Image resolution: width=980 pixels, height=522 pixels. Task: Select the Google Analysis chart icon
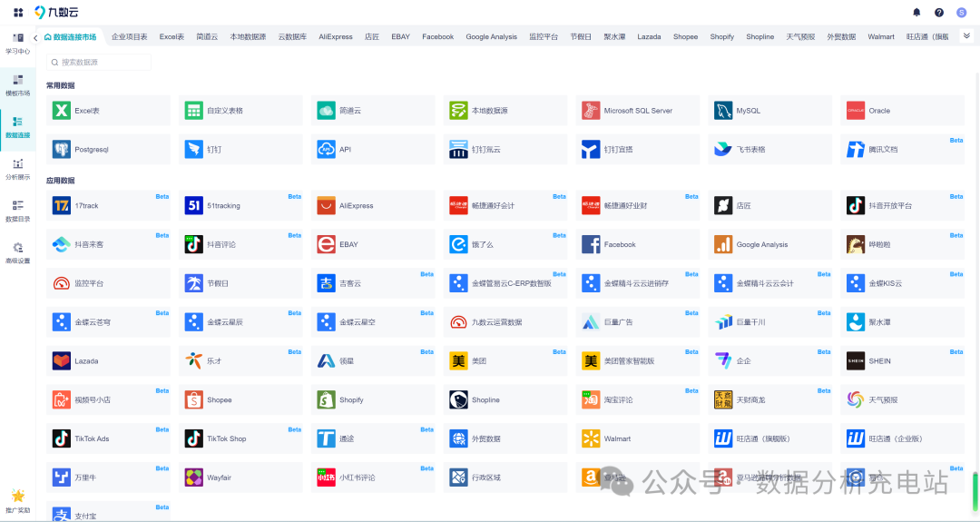click(723, 244)
